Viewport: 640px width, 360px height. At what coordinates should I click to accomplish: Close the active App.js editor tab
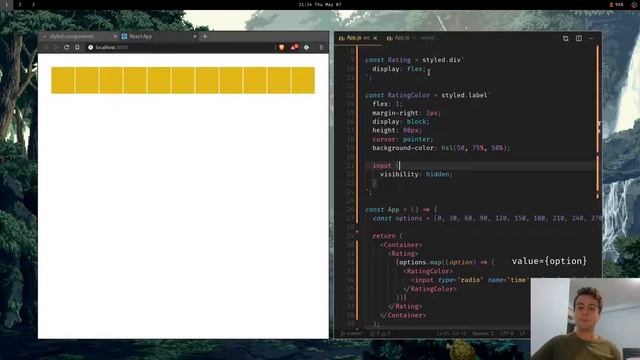(375, 38)
